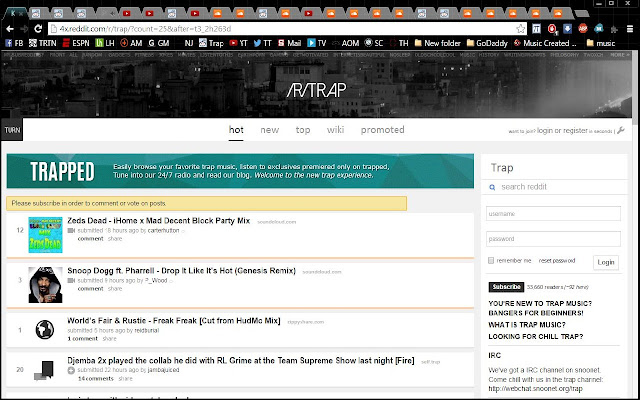The image size is (640, 400).
Task: Select the active reddit browser tab
Action: pyautogui.click(x=16, y=13)
